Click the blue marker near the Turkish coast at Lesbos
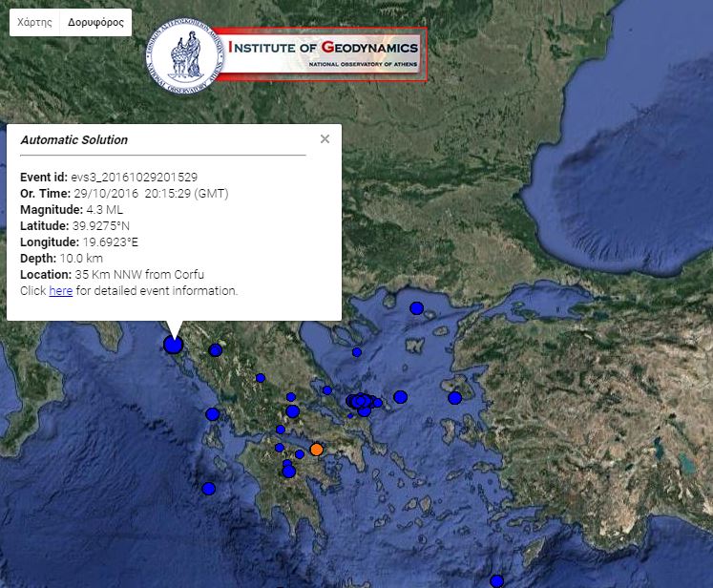This screenshot has width=713, height=588. point(455,397)
